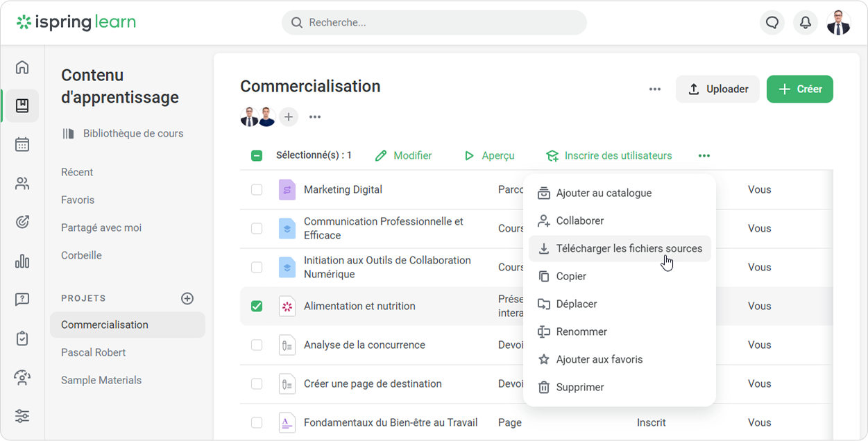Image resolution: width=868 pixels, height=441 pixels.
Task: Click the plus icon next to PROJETS
Action: point(187,298)
